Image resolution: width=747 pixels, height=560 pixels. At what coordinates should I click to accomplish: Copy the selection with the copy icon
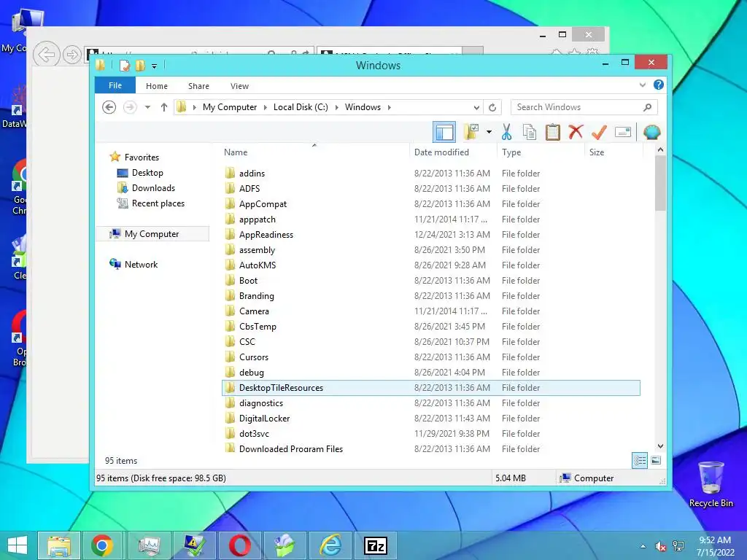pos(530,132)
